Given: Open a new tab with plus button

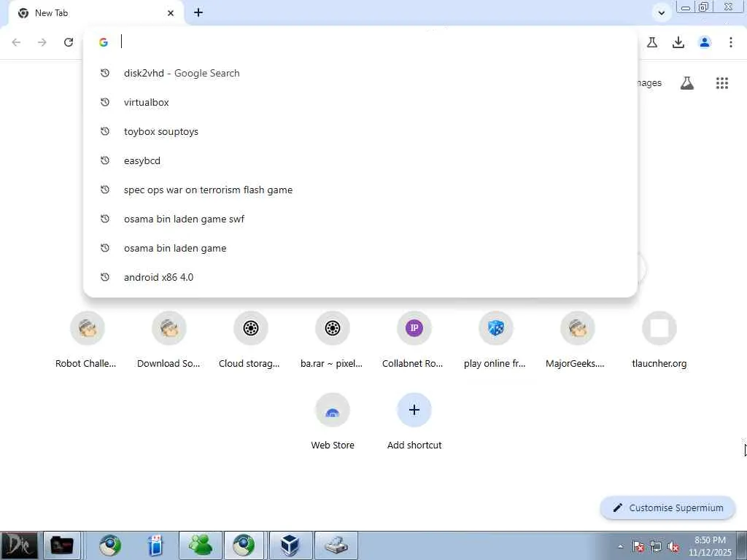Looking at the screenshot, I should point(198,13).
